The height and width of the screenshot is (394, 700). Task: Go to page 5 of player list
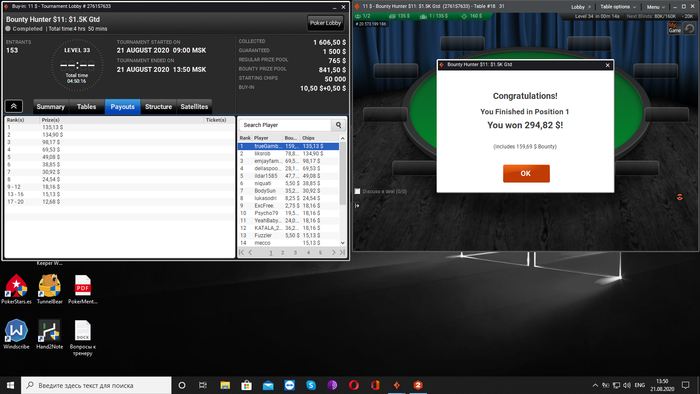click(x=320, y=253)
